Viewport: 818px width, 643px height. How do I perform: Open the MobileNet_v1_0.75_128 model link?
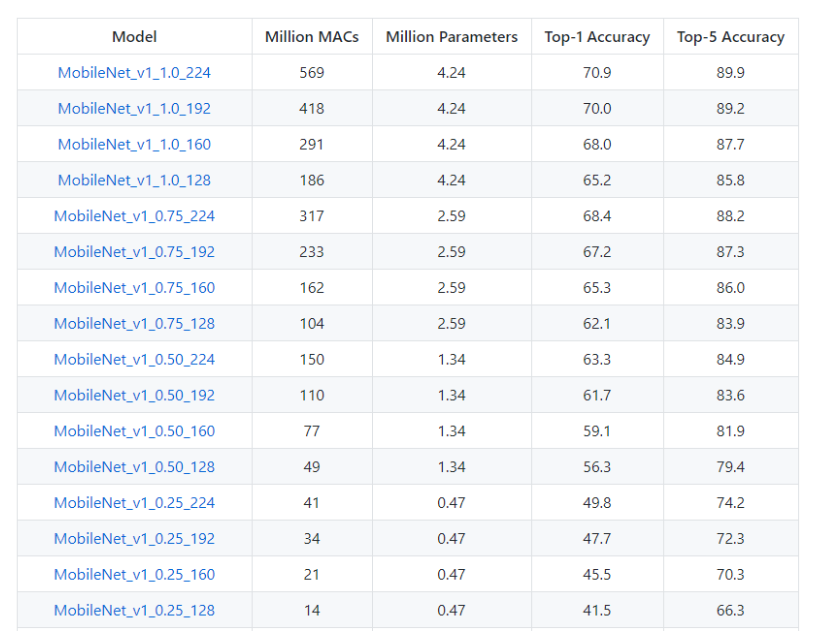tap(134, 324)
